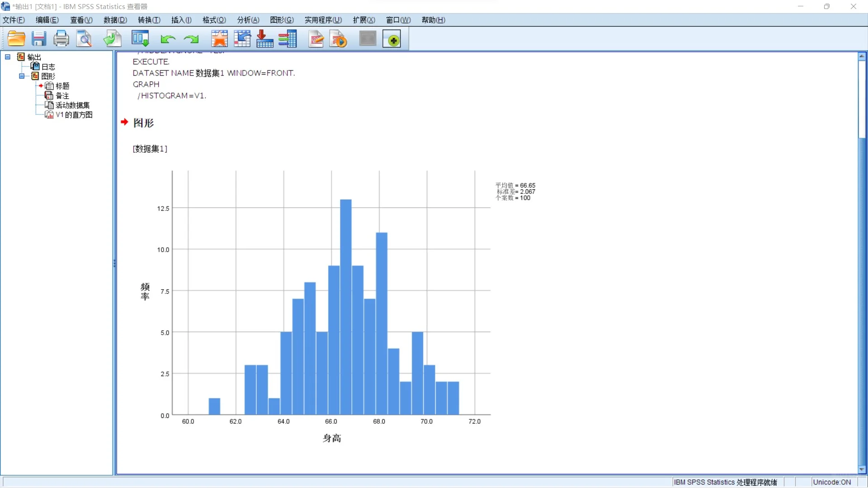Collapse the 输出 root tree node
868x488 pixels.
pos(8,57)
